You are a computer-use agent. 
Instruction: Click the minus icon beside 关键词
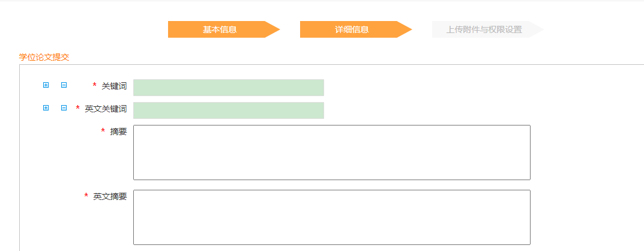pyautogui.click(x=64, y=85)
